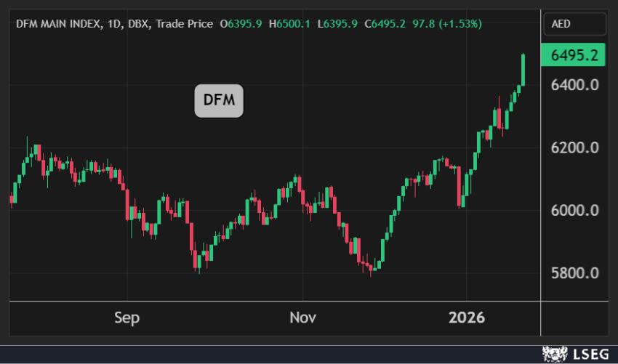Viewport: 618px width, 364px height.
Task: Click the green 6495.2 current price tag
Action: point(574,56)
